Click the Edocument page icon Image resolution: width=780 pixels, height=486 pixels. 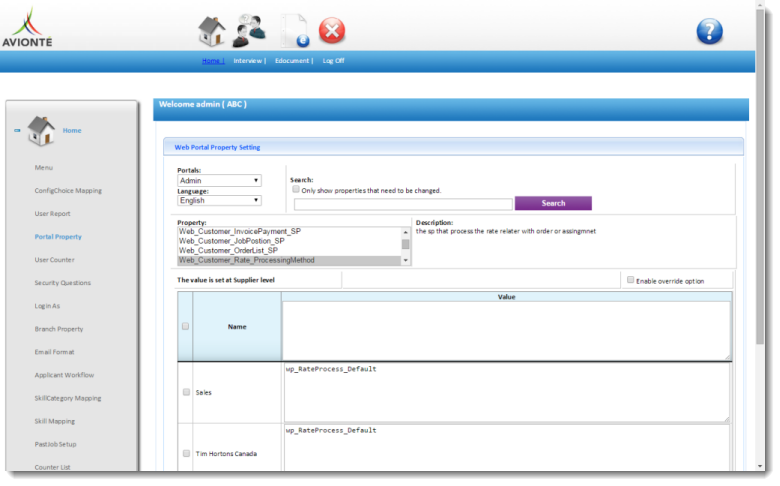click(294, 31)
